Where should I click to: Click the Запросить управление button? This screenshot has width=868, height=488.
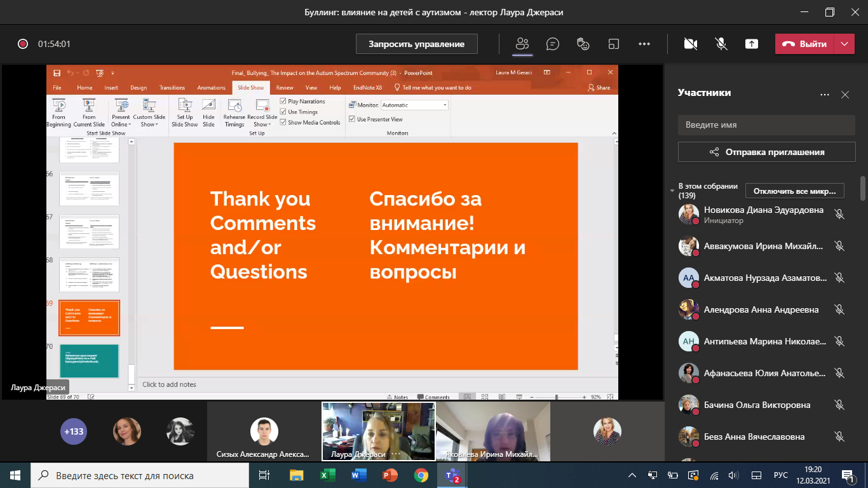[x=417, y=44]
